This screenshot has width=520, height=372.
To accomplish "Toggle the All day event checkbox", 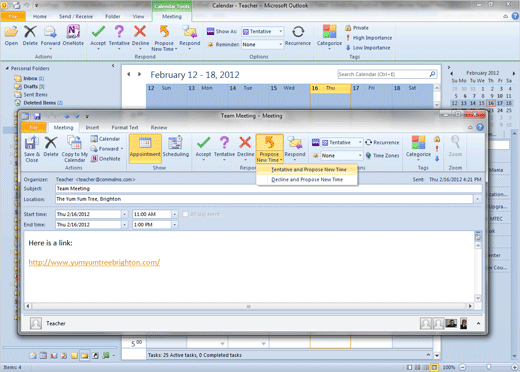I will [x=185, y=214].
